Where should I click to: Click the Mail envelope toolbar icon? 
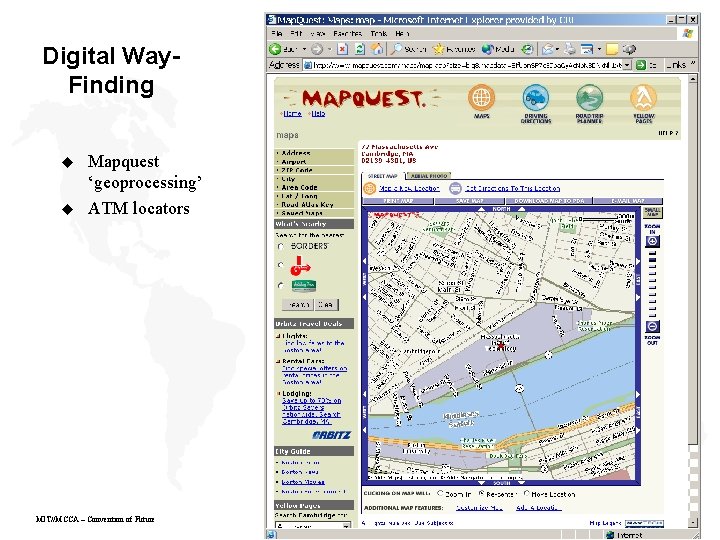pyautogui.click(x=547, y=49)
